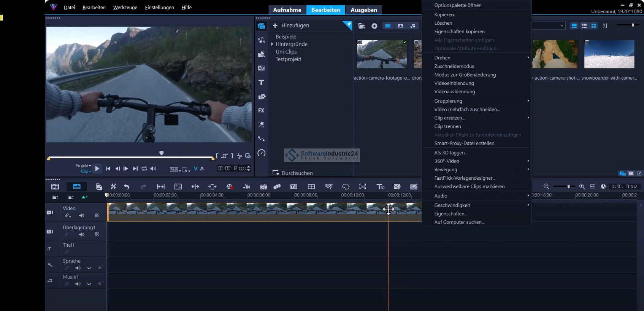Open the Title (T) library panel
644x311 pixels.
[x=261, y=83]
